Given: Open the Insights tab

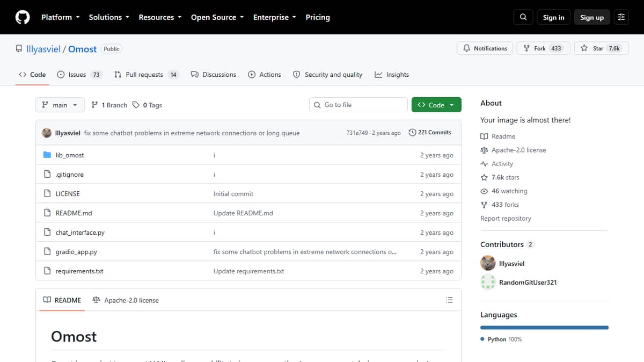Looking at the screenshot, I should click(392, 75).
